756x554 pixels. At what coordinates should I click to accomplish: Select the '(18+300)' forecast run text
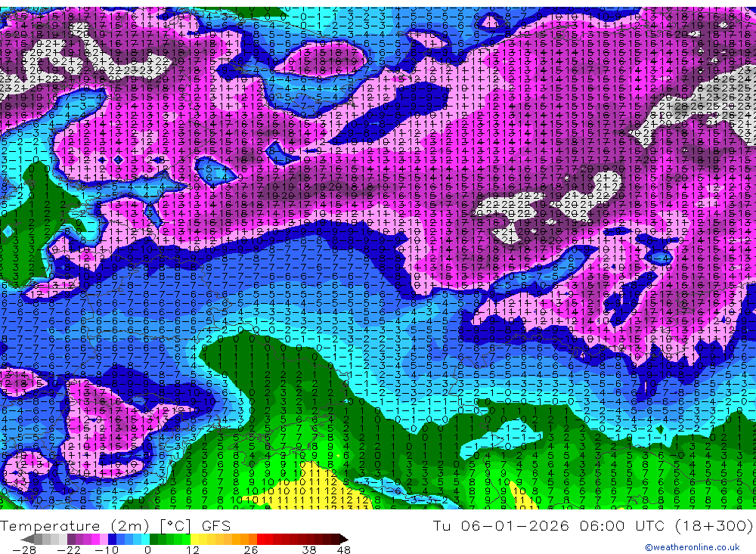tap(714, 525)
